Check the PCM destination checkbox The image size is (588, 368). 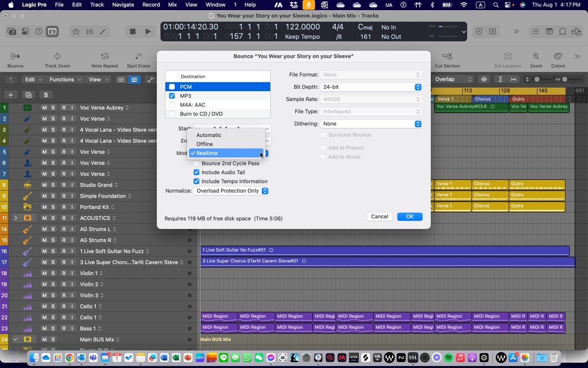[x=172, y=87]
